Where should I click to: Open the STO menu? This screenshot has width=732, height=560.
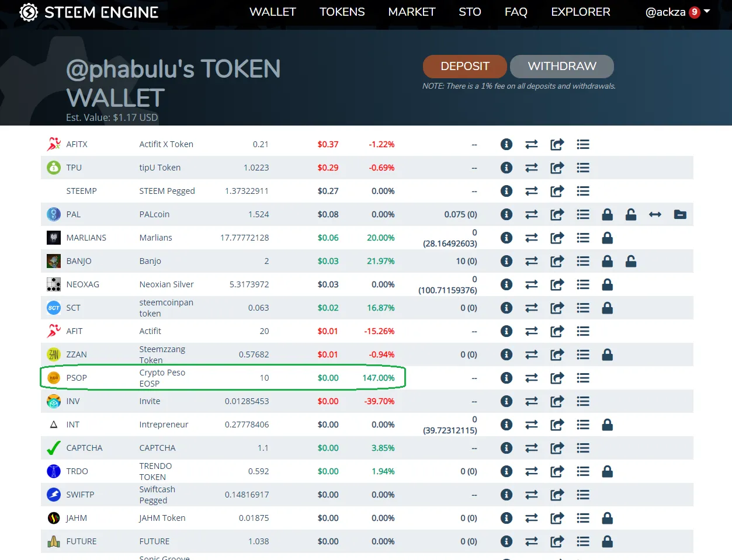pyautogui.click(x=470, y=12)
